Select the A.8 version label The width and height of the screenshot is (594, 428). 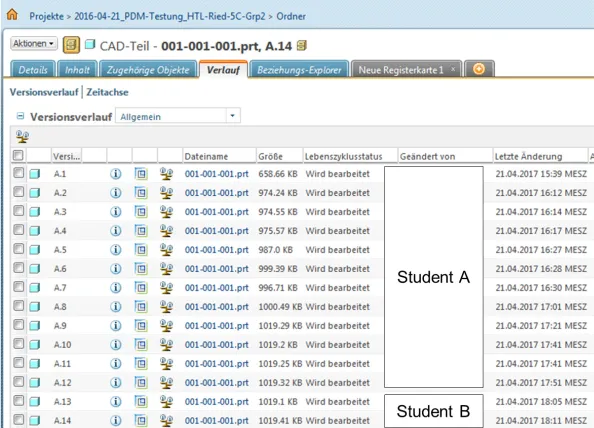tap(60, 306)
